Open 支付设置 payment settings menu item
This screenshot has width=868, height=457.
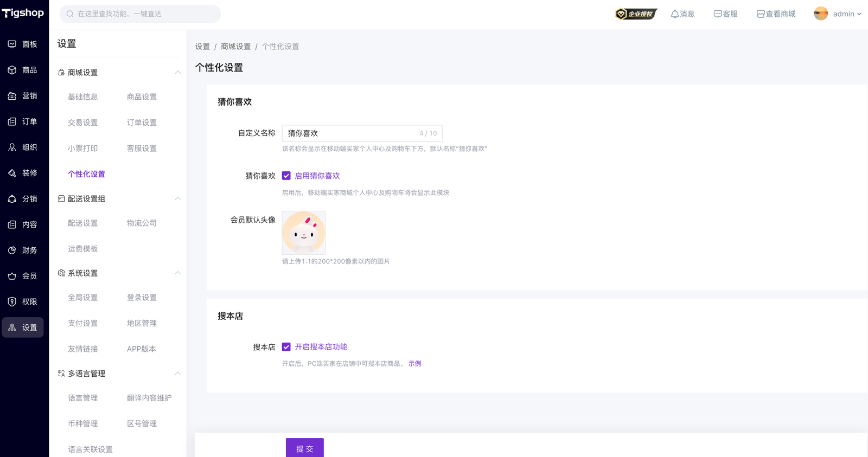pyautogui.click(x=83, y=323)
